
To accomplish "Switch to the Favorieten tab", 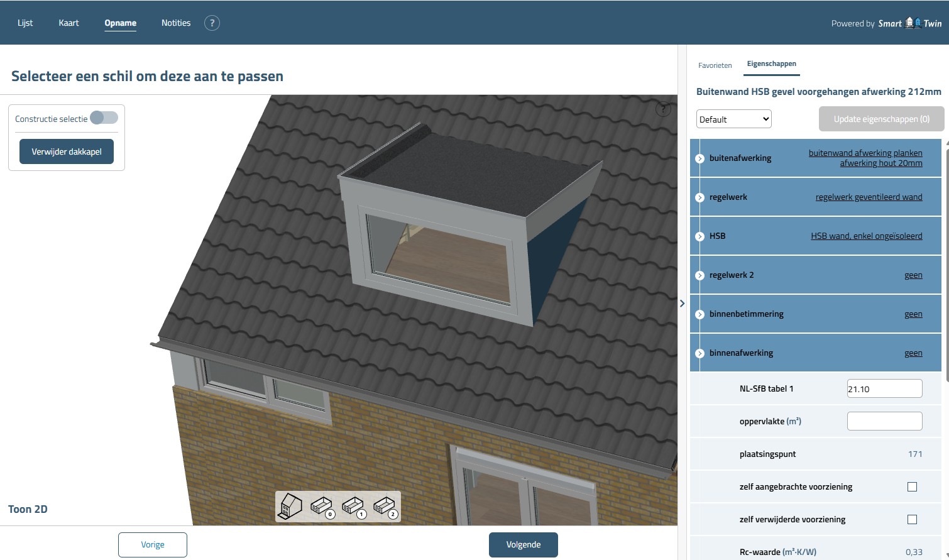I will click(x=715, y=65).
